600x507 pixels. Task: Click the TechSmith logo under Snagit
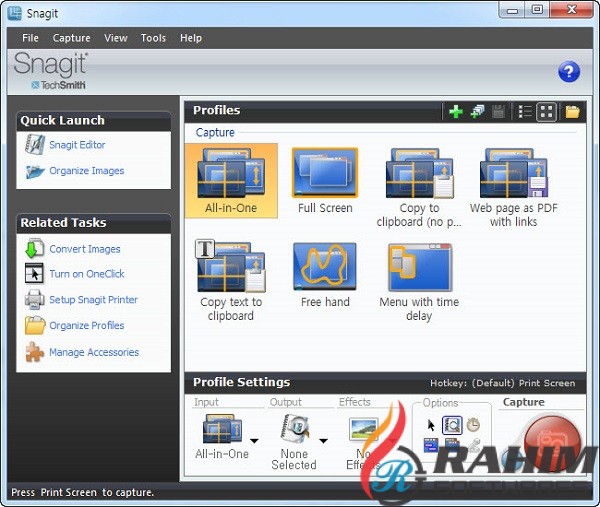(59, 85)
